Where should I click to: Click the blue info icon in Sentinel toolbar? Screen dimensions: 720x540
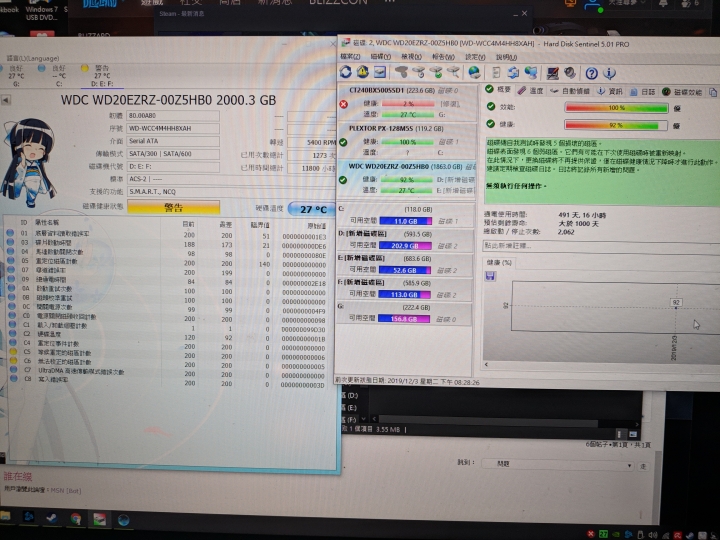click(x=609, y=73)
